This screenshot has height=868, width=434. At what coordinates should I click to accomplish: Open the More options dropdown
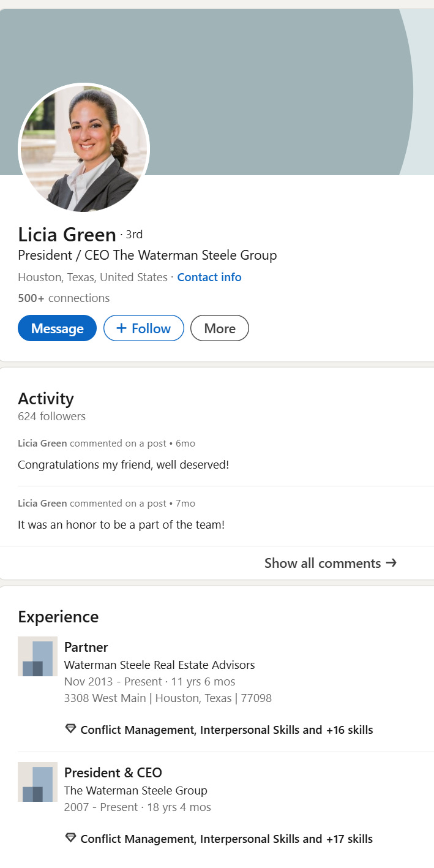pos(220,328)
